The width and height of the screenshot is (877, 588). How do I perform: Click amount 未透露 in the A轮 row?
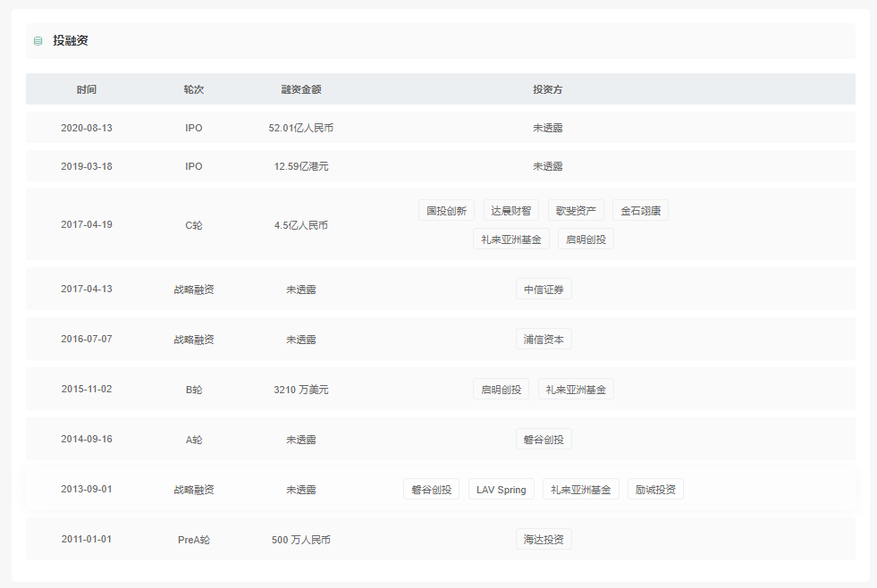pyautogui.click(x=301, y=440)
